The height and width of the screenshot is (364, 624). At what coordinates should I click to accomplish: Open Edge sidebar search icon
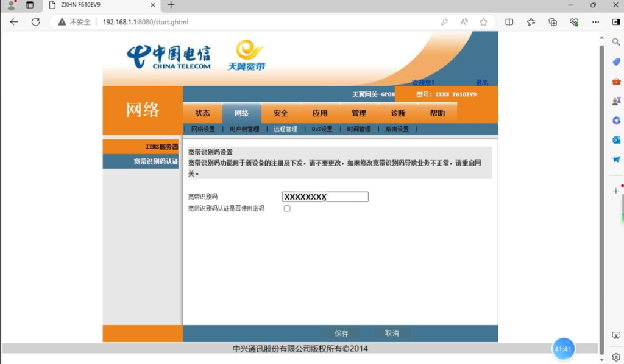[616, 42]
